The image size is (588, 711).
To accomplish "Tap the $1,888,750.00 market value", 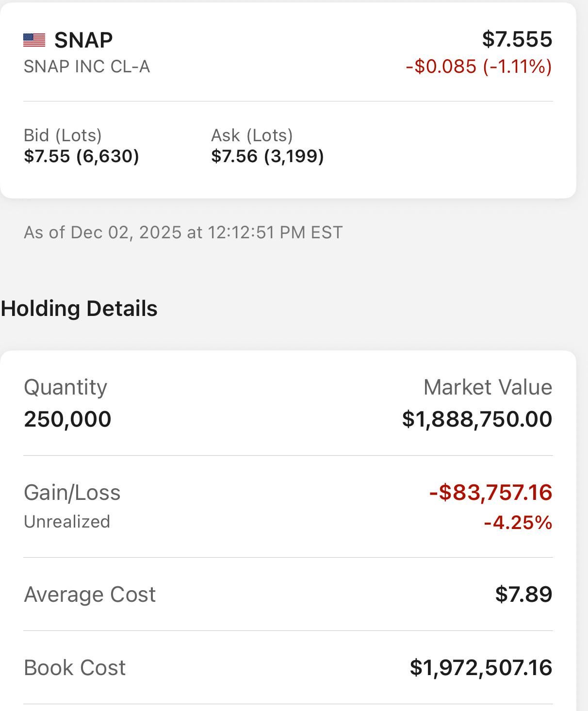I will 477,419.
